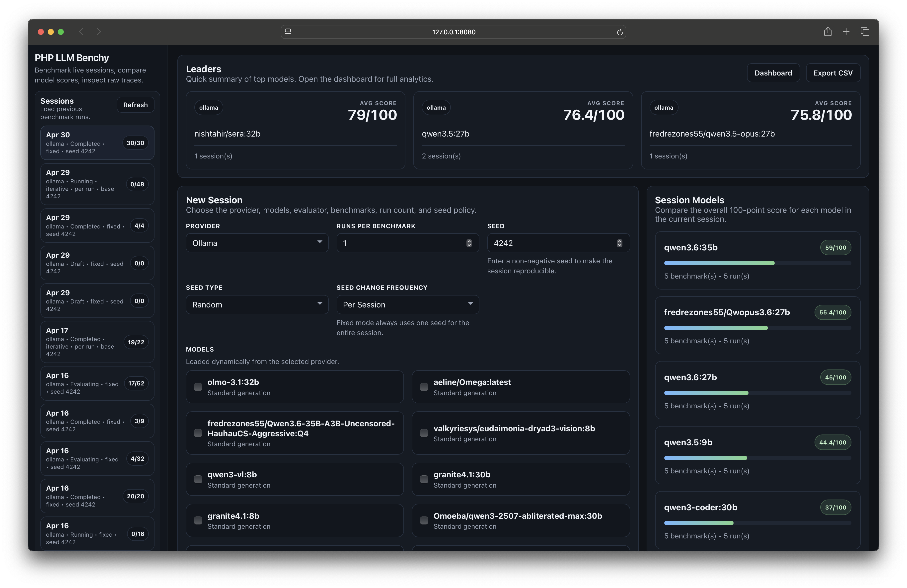This screenshot has height=588, width=907.
Task: Open the Seed Type dropdown showing Random
Action: (x=257, y=304)
